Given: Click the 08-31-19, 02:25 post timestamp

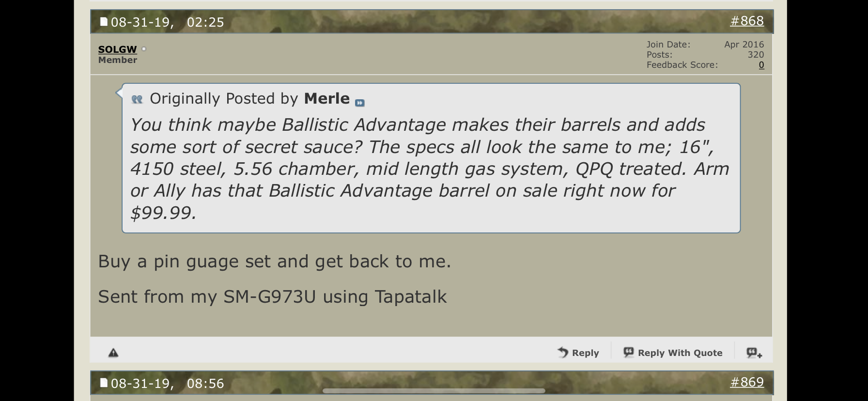Looking at the screenshot, I should coord(168,22).
